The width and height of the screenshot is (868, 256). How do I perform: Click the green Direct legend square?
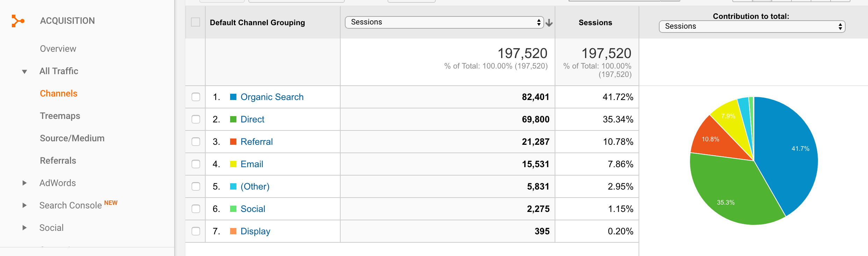[x=233, y=119]
